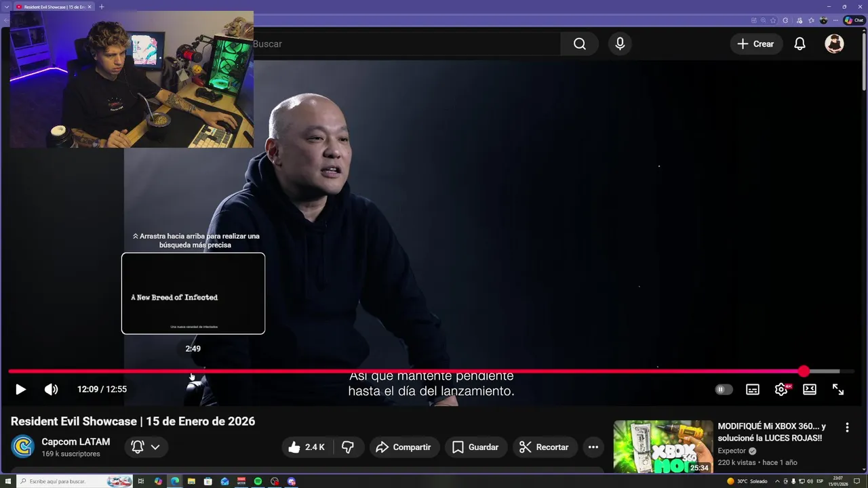This screenshot has width=868, height=488.
Task: Open more actions ellipsis beside Recortar
Action: [593, 447]
